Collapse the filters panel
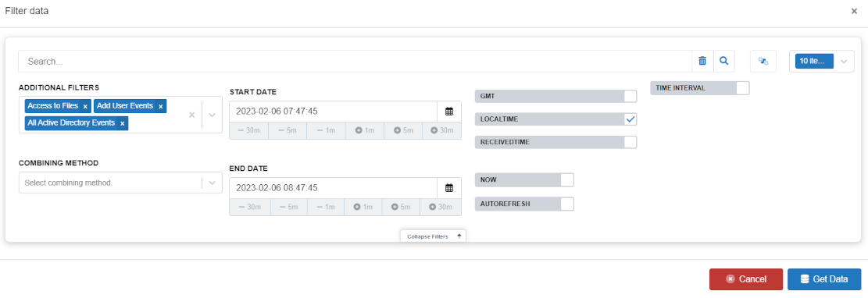868x298 pixels. (x=434, y=236)
